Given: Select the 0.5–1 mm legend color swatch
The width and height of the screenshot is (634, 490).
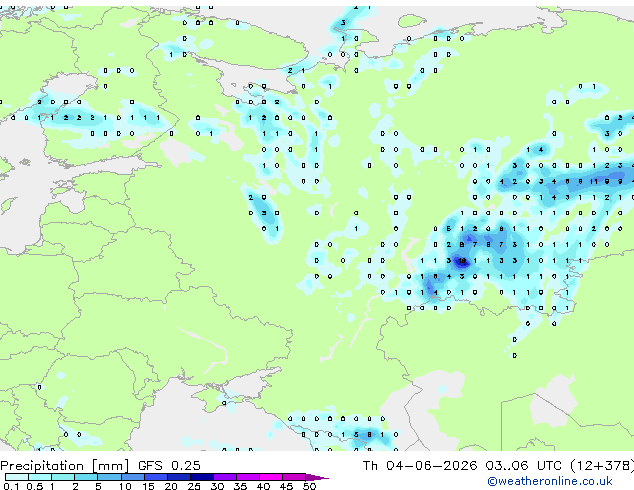Looking at the screenshot, I should tap(40, 477).
